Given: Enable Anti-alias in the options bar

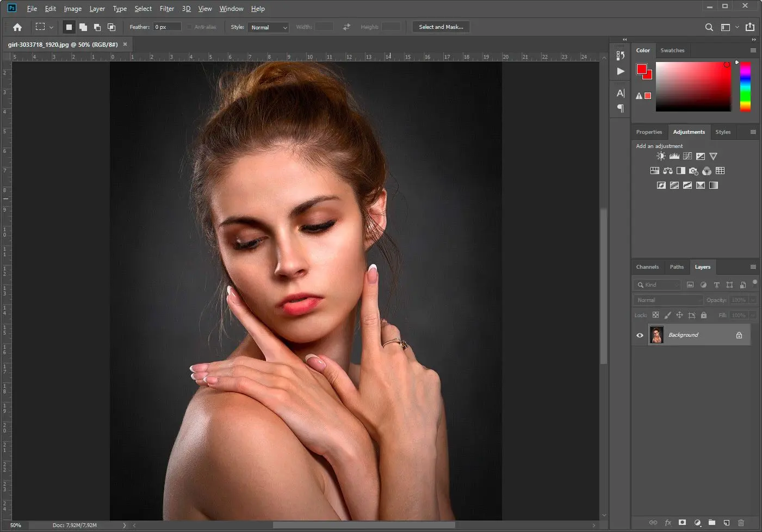Looking at the screenshot, I should click(x=190, y=27).
